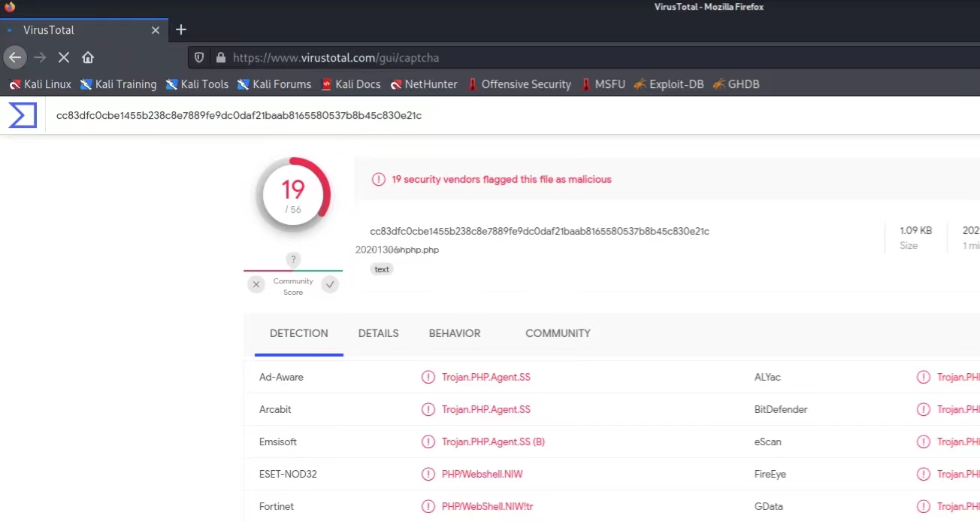The height and width of the screenshot is (522, 980).
Task: Select the VirusTotal tab title
Action: click(x=49, y=31)
